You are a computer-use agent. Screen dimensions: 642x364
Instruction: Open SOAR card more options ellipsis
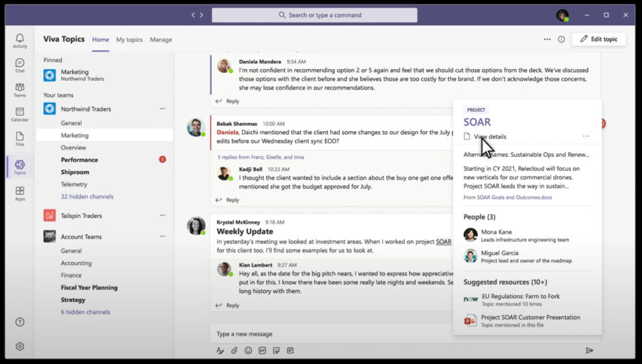coord(586,136)
